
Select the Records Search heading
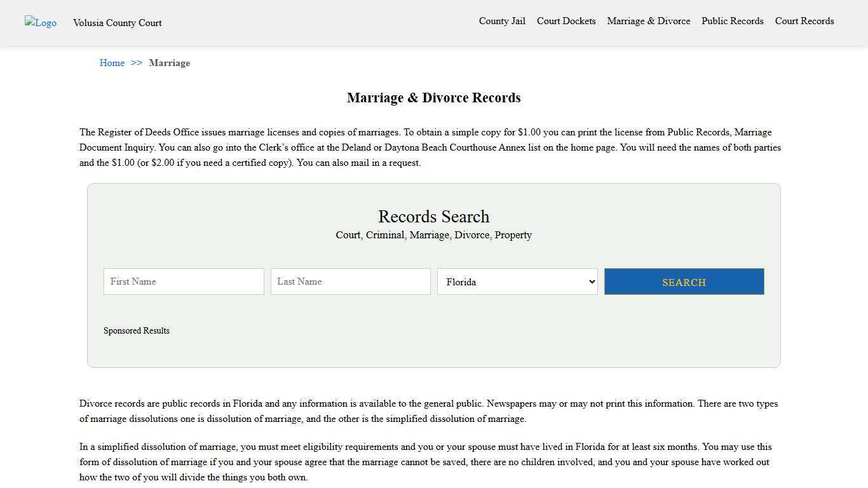[433, 217]
